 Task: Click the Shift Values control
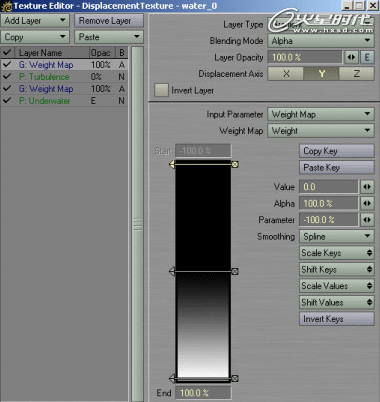pos(337,302)
